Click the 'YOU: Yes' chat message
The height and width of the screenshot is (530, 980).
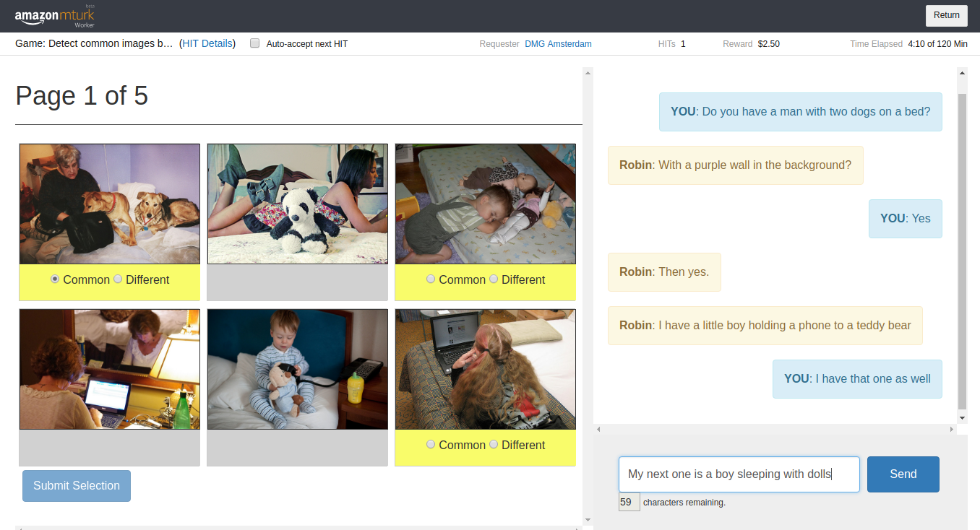click(906, 219)
